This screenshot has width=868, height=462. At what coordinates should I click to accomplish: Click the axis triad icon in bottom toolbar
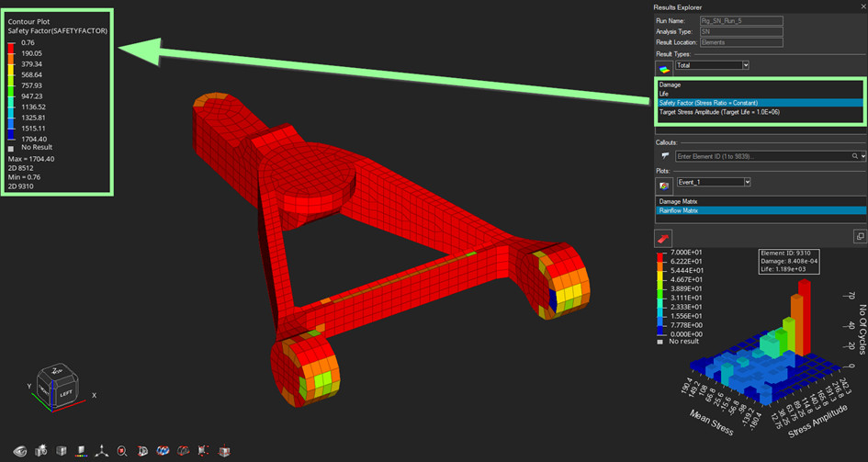click(x=103, y=450)
